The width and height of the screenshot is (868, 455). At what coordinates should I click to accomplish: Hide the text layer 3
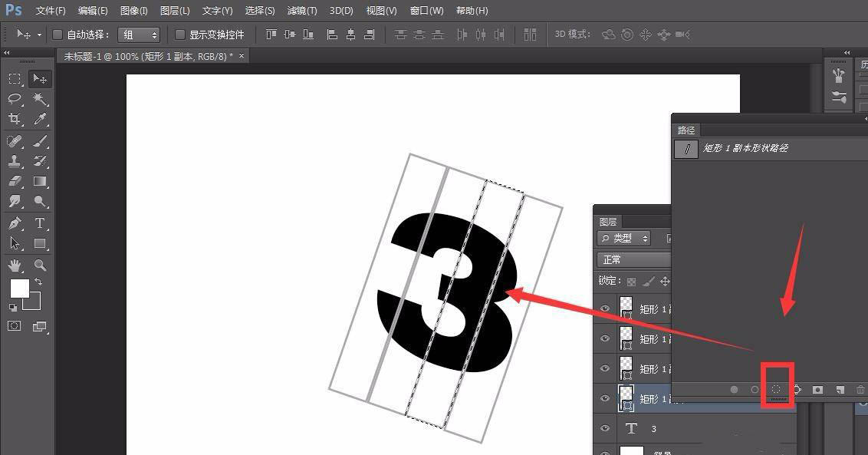(x=605, y=428)
